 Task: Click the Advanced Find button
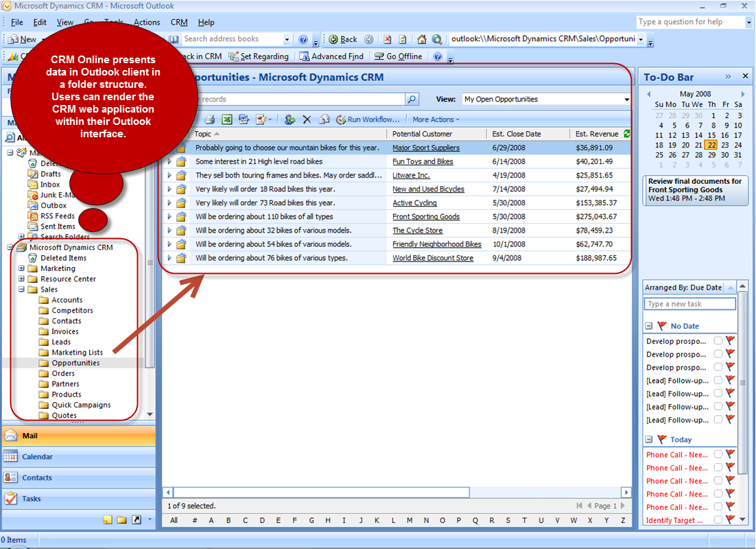pos(332,56)
